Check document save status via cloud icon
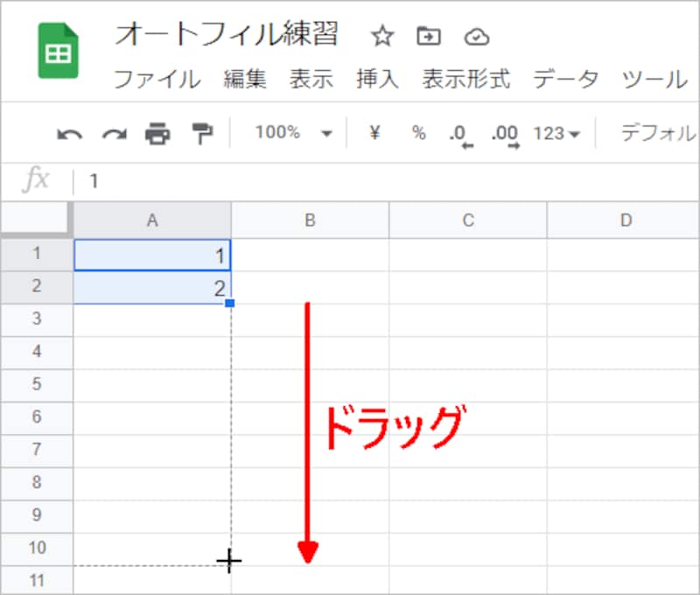700x595 pixels. click(x=477, y=37)
